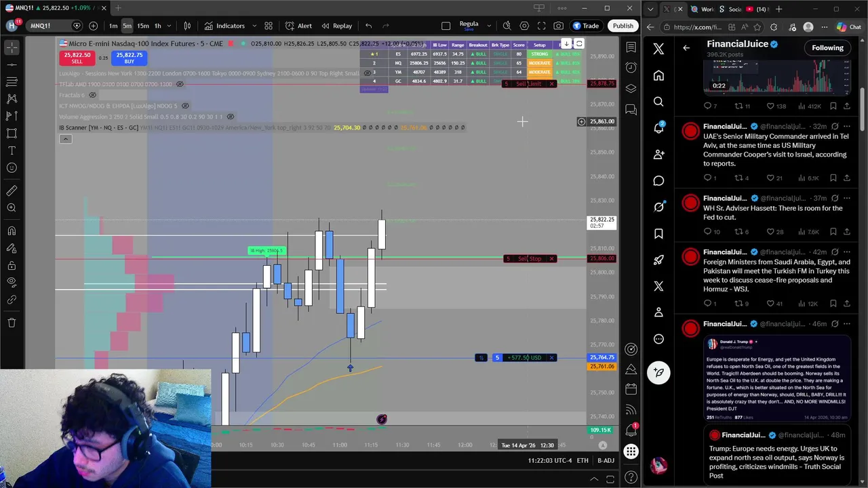
Task: Switch to the YouTube (14) browser tab
Action: point(758,9)
